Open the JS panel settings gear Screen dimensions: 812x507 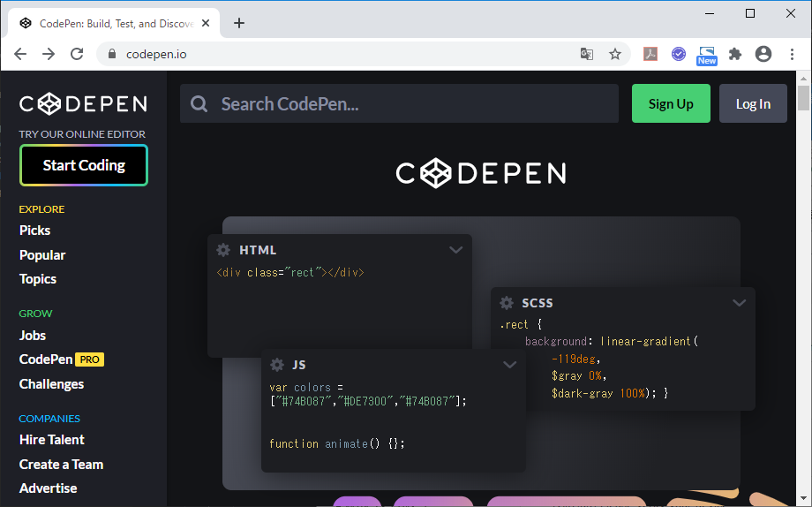277,365
